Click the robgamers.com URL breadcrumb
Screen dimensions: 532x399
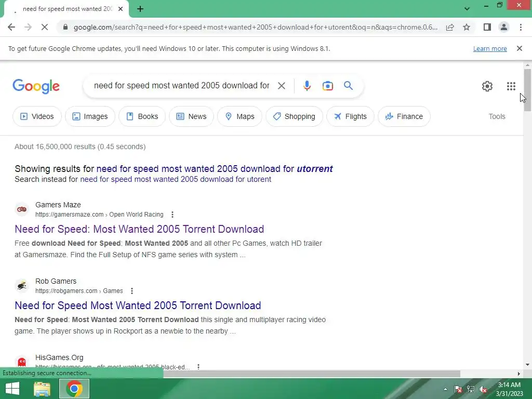point(79,291)
